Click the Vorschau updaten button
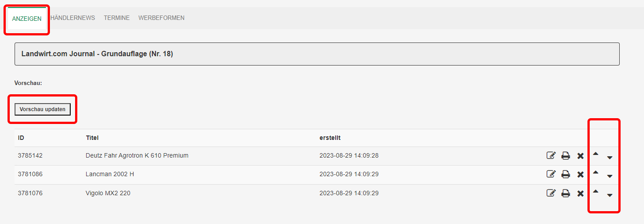Viewport: 644px width, 224px height. (x=42, y=109)
